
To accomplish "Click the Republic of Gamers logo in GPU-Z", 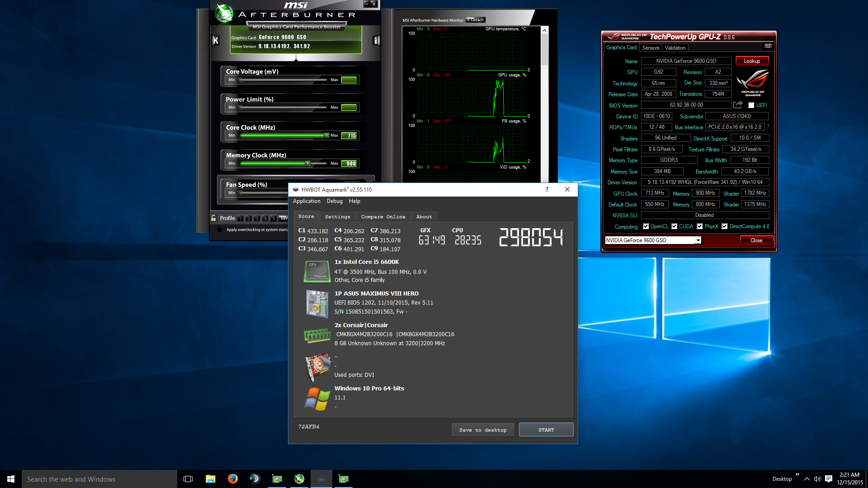I will (x=753, y=82).
